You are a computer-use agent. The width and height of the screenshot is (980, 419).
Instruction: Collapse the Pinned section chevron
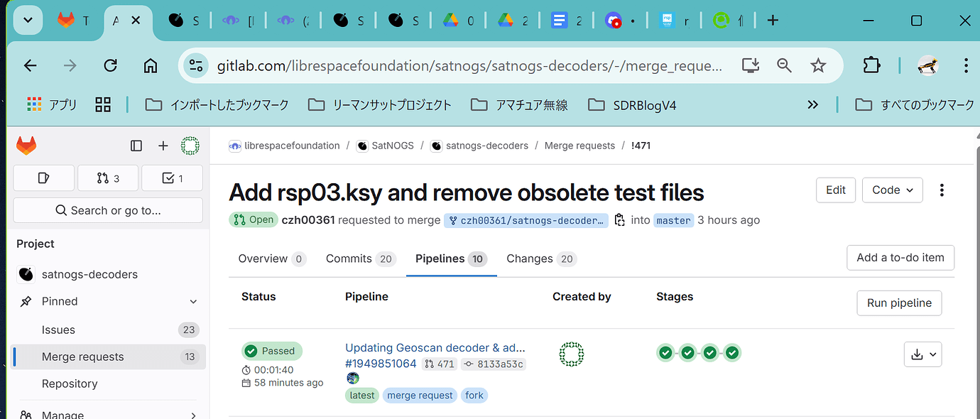click(x=193, y=301)
